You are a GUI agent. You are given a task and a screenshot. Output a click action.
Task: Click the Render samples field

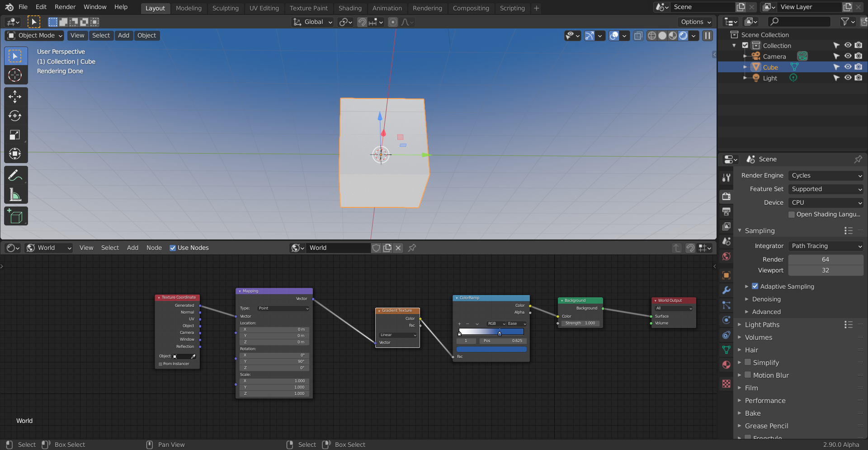(x=825, y=260)
